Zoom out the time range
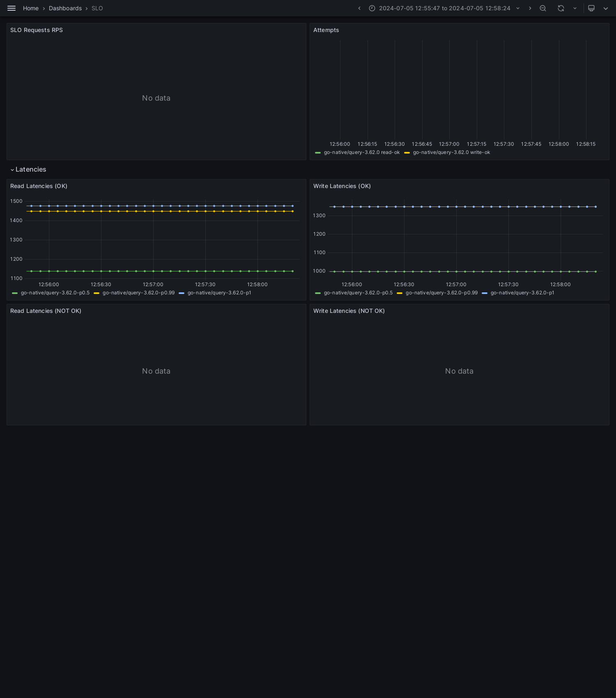616x698 pixels. (x=543, y=8)
